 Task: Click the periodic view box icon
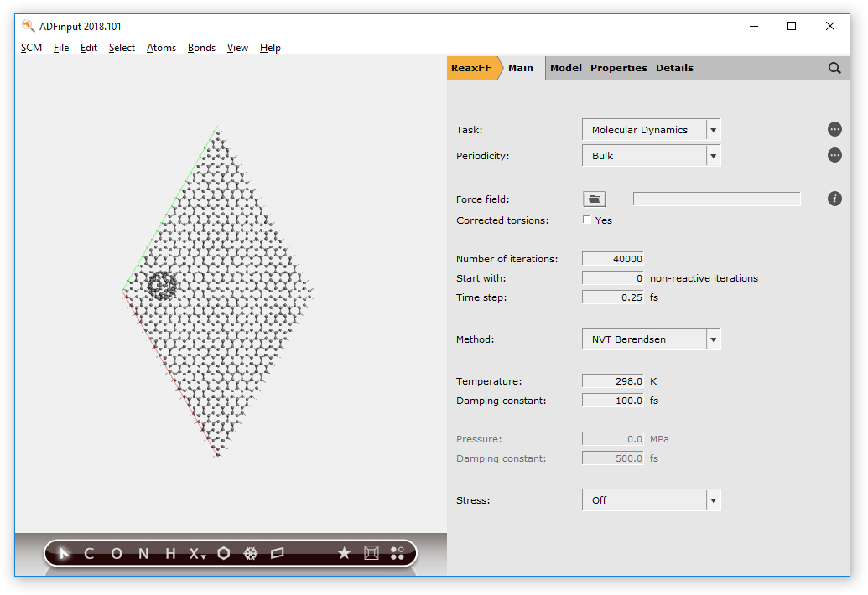tap(372, 553)
